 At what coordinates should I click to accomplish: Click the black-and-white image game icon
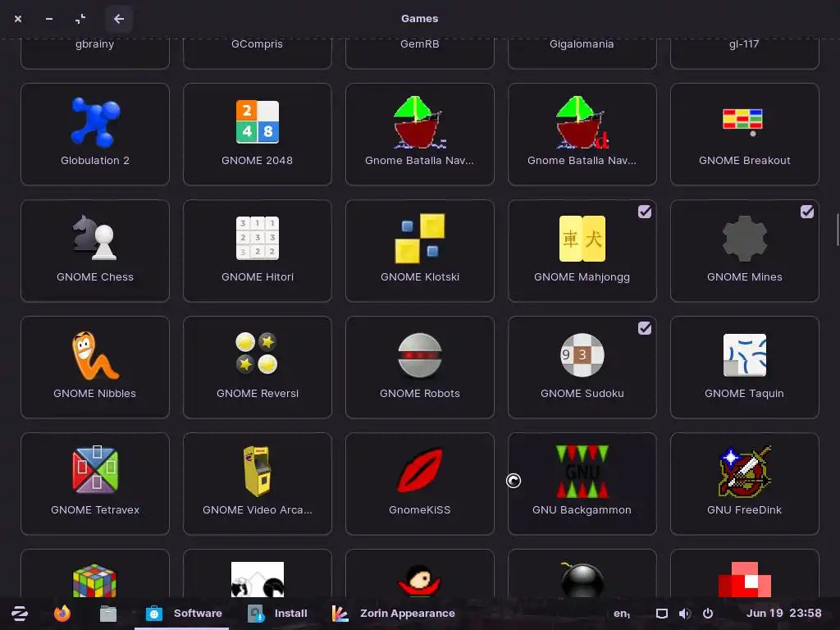[257, 580]
